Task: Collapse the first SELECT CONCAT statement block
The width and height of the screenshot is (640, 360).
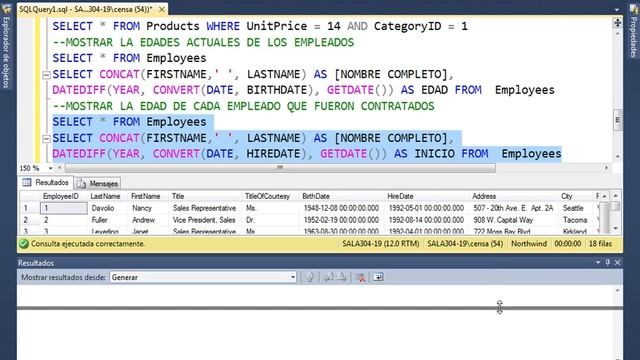Action: 46,75
